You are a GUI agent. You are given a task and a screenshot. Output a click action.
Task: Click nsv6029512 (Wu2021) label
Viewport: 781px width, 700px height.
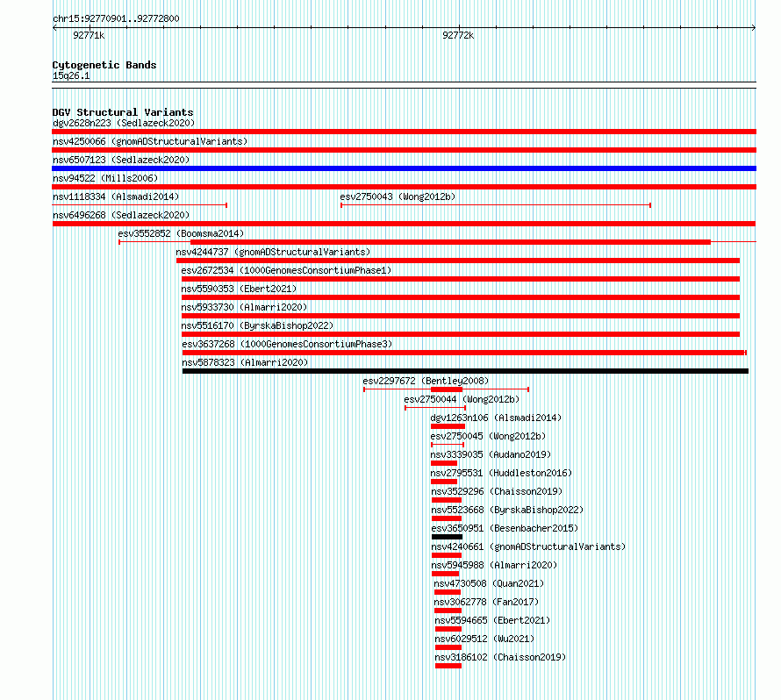pyautogui.click(x=484, y=639)
